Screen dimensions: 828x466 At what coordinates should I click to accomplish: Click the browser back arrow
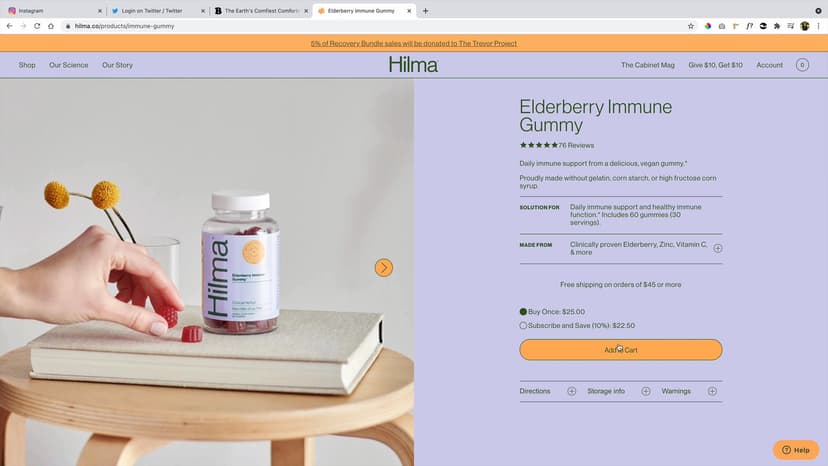click(x=10, y=26)
